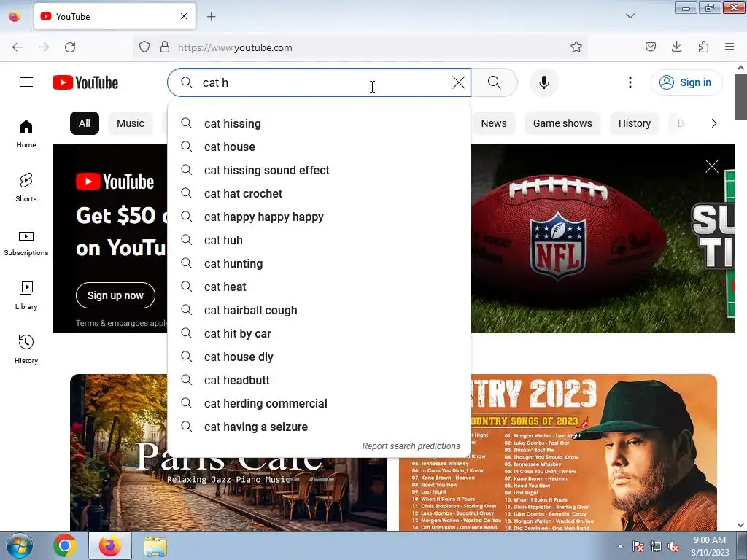Select the Game shows filter chip
Viewport: 747px width, 560px height.
pyautogui.click(x=562, y=123)
